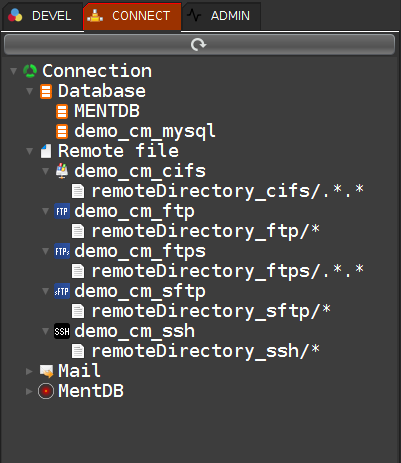Collapse the Connection root node arrow
The width and height of the screenshot is (401, 463).
tap(14, 71)
